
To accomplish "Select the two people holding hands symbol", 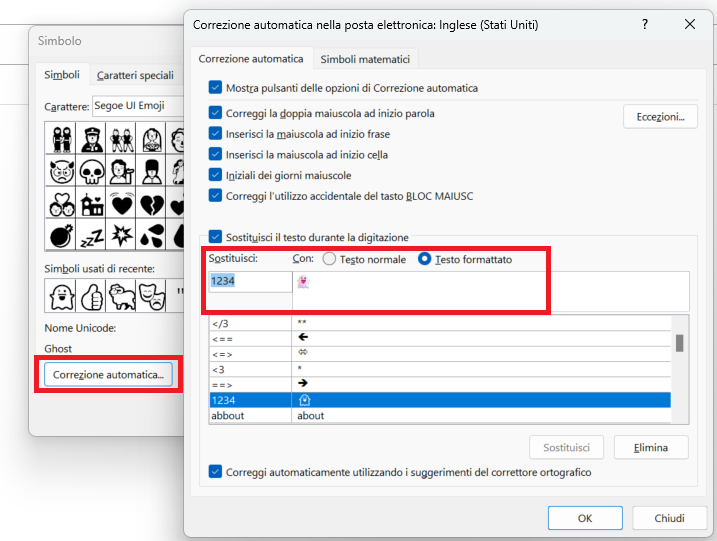I will point(61,138).
